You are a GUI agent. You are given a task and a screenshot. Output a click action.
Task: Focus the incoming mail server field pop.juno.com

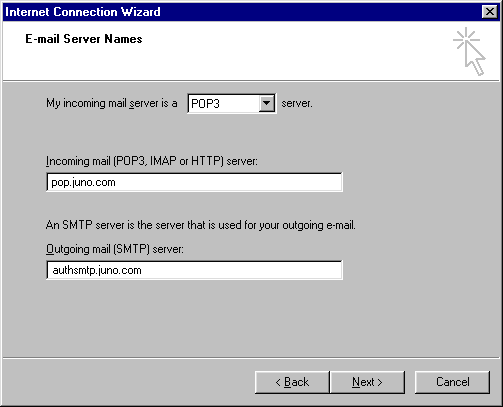(194, 182)
